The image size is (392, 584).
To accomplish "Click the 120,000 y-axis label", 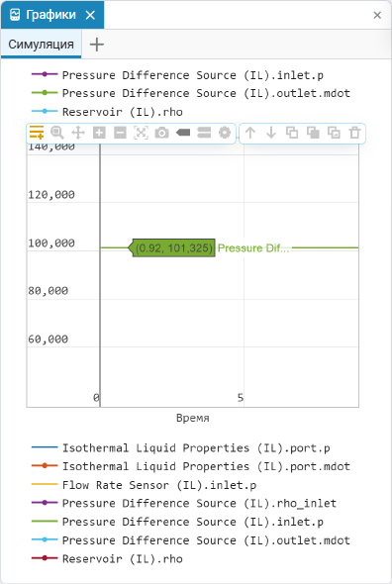I will tap(51, 194).
